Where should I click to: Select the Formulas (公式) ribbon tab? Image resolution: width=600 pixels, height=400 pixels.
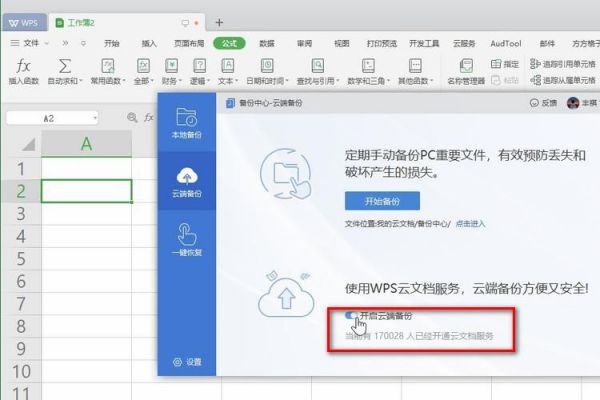tap(229, 43)
